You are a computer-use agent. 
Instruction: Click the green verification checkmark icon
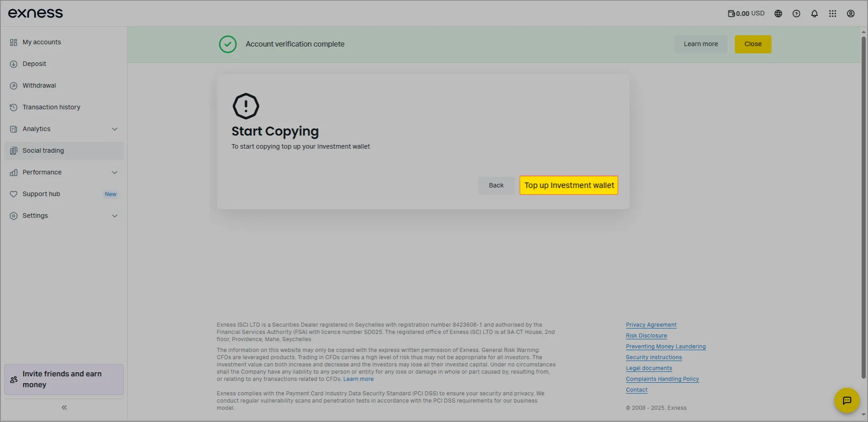coord(228,44)
